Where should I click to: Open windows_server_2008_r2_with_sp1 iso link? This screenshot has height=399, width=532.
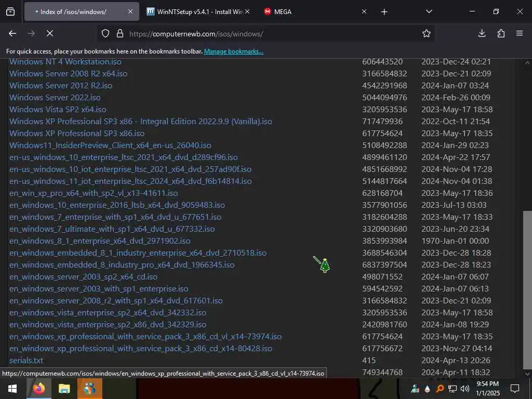[x=116, y=301]
